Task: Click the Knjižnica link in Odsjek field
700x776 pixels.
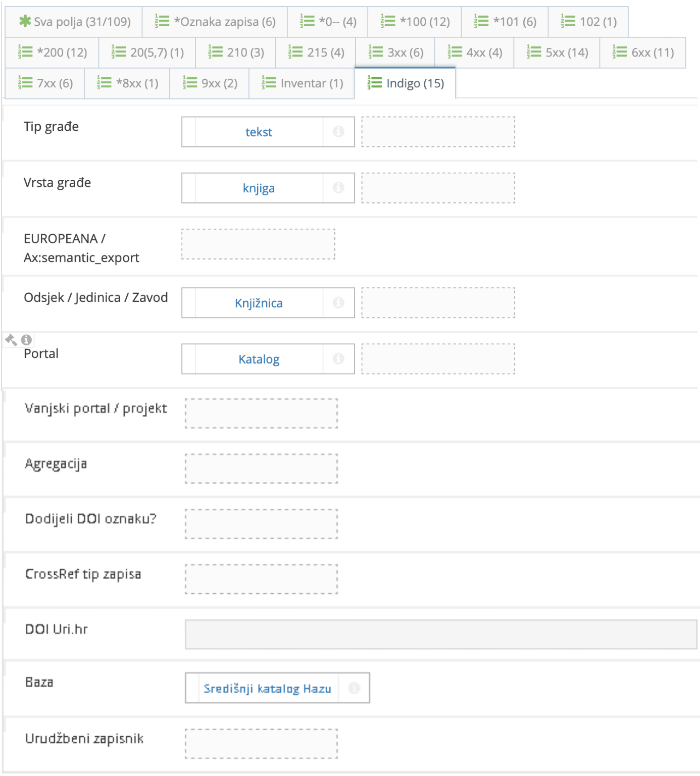Action: tap(259, 302)
